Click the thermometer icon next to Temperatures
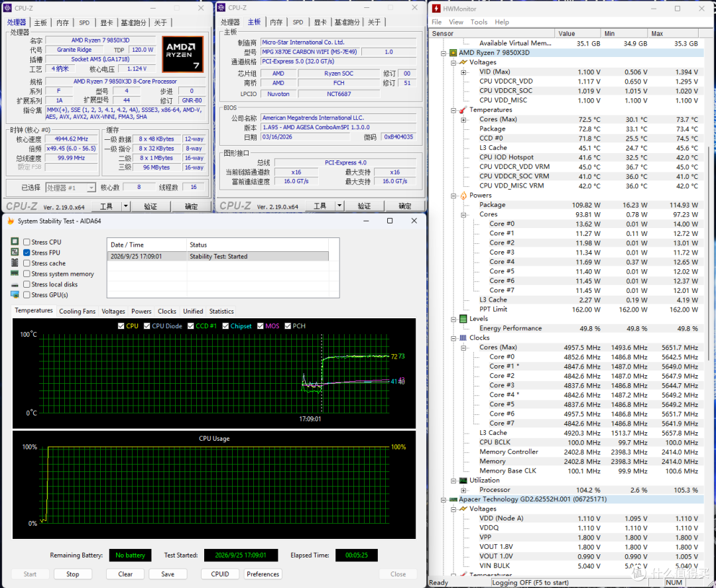Screen dimensions: 716x588 coord(463,110)
